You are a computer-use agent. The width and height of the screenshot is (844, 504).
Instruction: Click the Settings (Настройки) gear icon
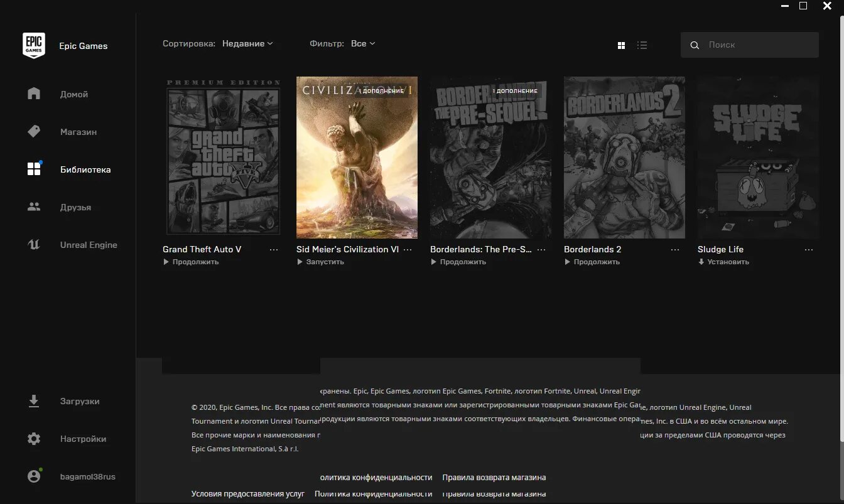(34, 439)
